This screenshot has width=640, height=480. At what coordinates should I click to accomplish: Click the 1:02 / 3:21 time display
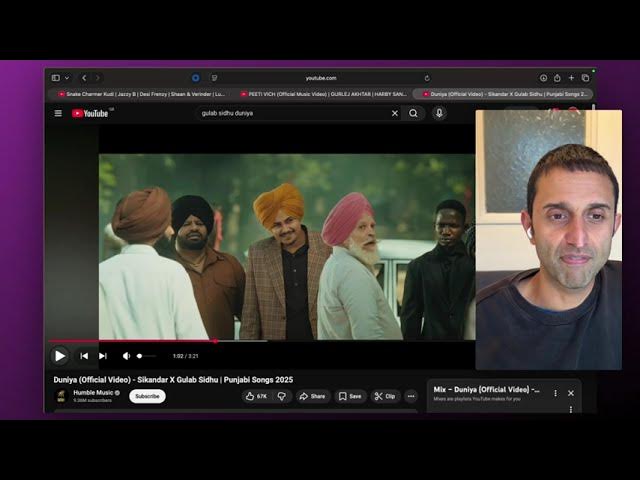pos(185,356)
